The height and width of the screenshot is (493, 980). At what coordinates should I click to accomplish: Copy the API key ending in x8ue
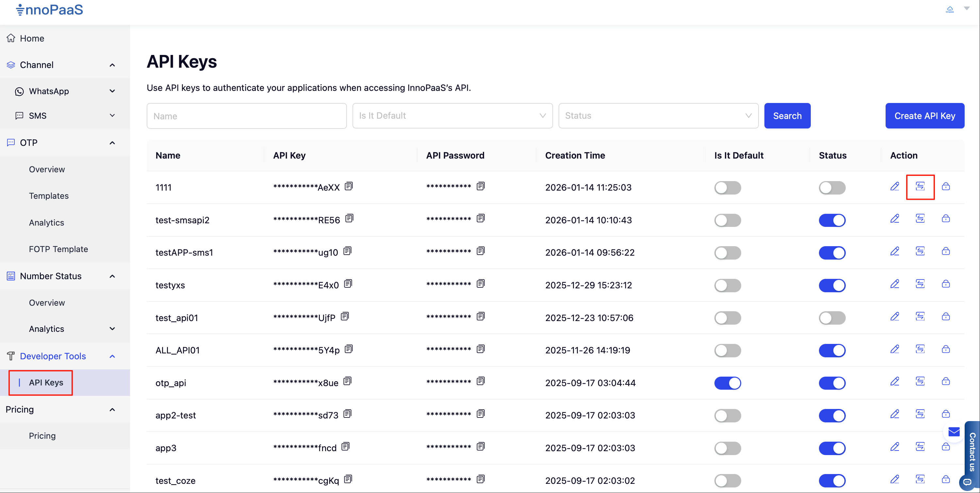pos(347,382)
